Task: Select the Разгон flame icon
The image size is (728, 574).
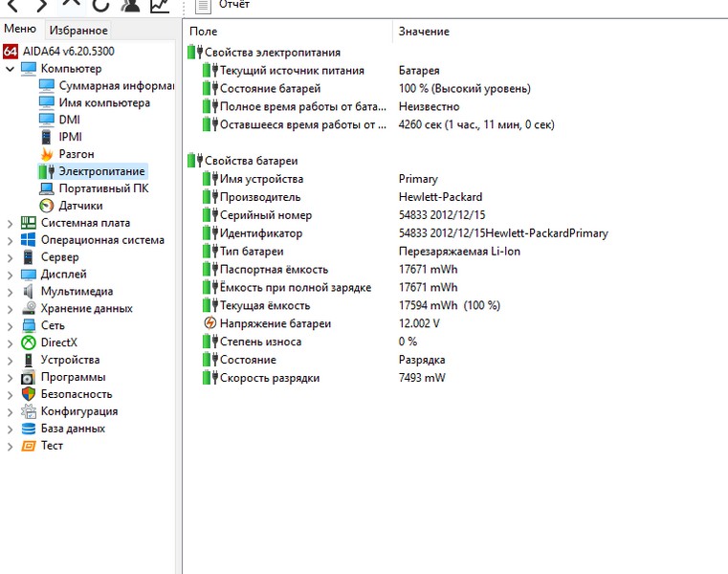Action: (x=46, y=154)
